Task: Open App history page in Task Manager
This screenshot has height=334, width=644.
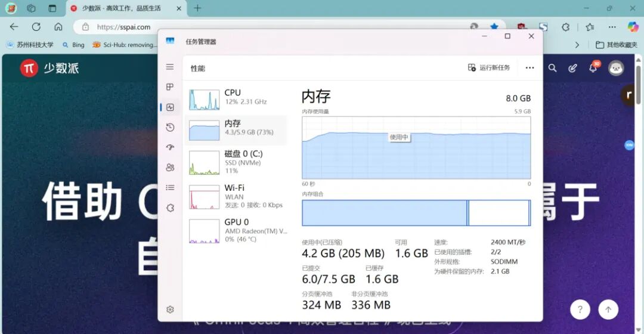Action: pyautogui.click(x=170, y=128)
